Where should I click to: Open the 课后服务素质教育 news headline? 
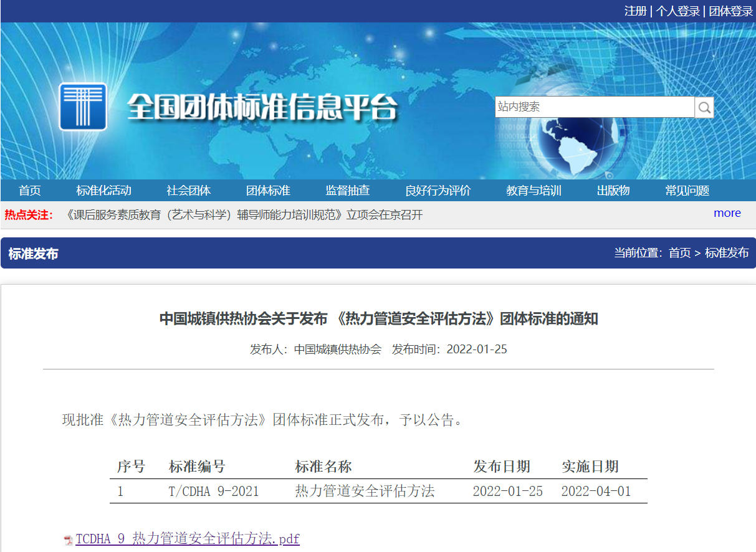(x=243, y=215)
